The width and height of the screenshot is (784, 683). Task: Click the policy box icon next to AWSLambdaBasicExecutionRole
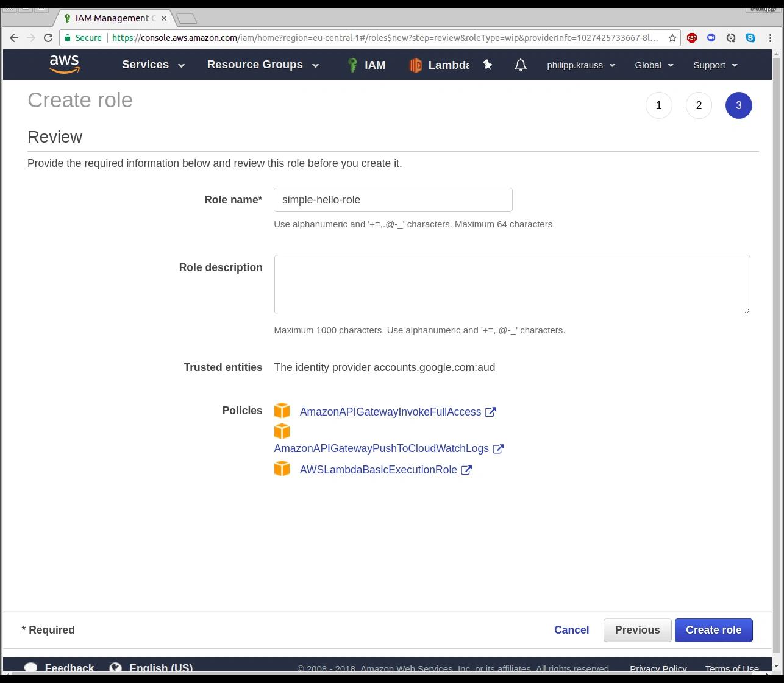282,469
